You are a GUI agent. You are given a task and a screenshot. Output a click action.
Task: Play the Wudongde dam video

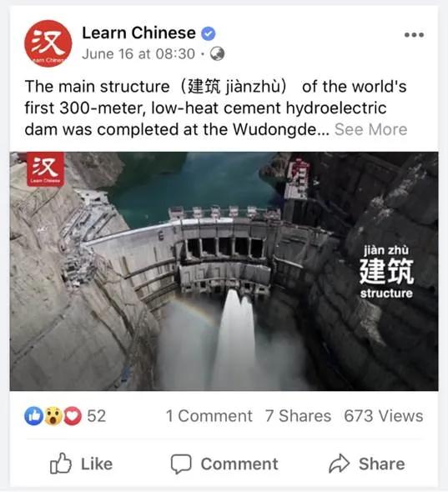click(224, 271)
